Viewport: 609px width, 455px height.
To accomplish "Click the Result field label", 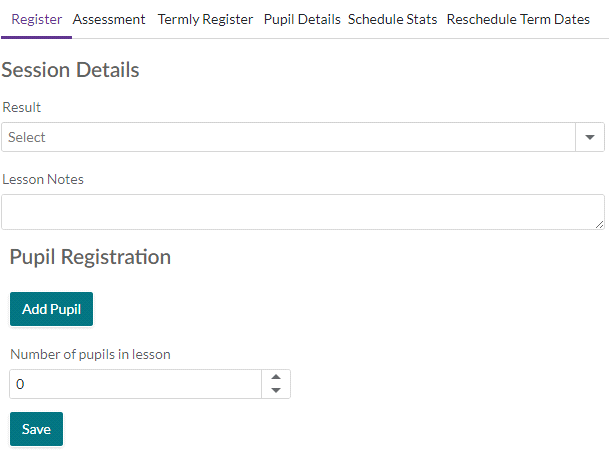I will [21, 107].
